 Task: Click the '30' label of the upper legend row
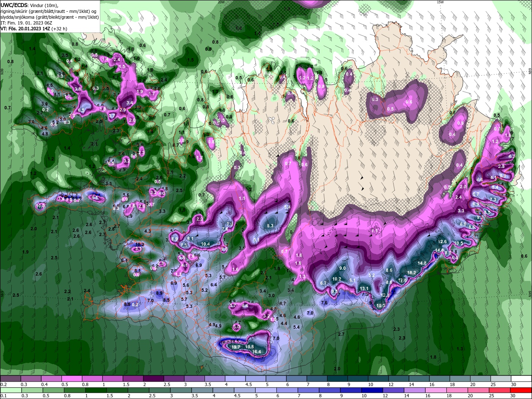pos(514,384)
